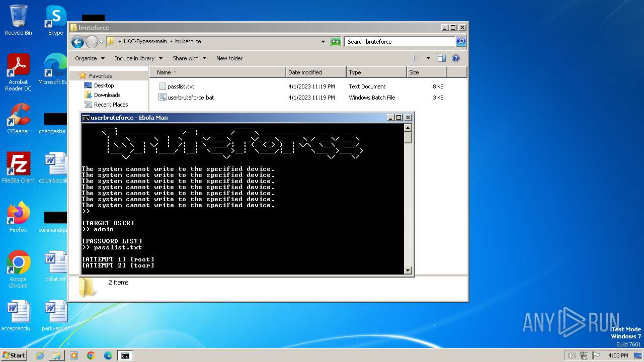Open the acceptedclu document on desktop

click(x=18, y=316)
